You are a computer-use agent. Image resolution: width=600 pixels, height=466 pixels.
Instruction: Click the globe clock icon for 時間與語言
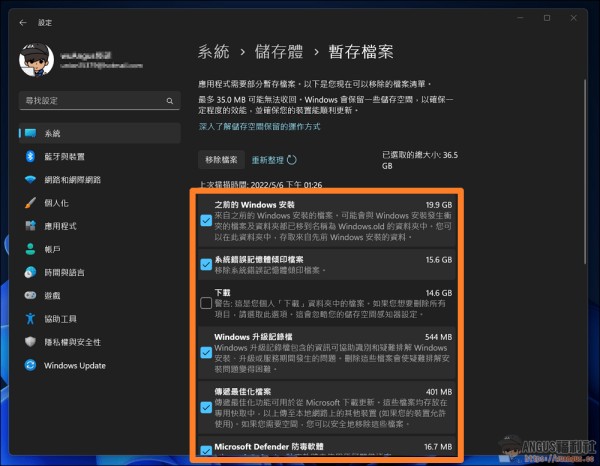pyautogui.click(x=30, y=272)
